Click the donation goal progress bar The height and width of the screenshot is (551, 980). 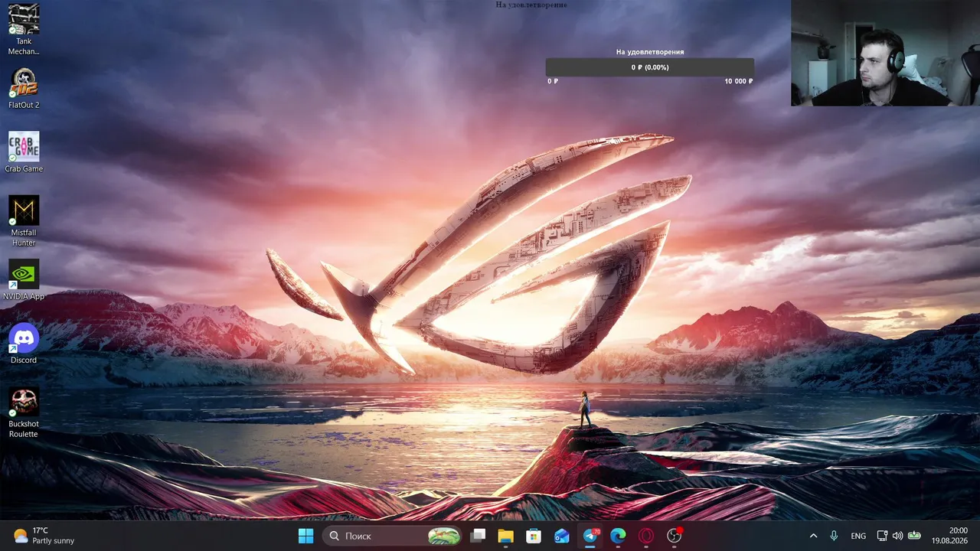pos(650,67)
